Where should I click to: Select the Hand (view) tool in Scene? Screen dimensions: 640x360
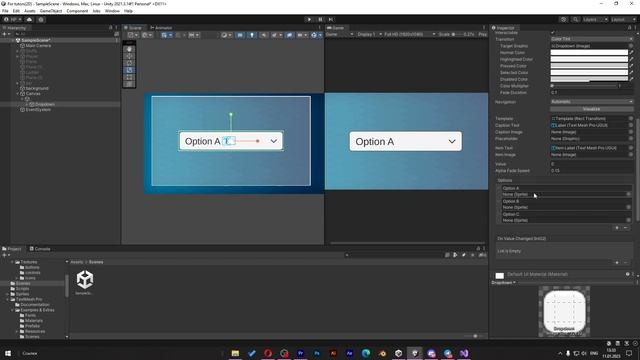tap(129, 49)
